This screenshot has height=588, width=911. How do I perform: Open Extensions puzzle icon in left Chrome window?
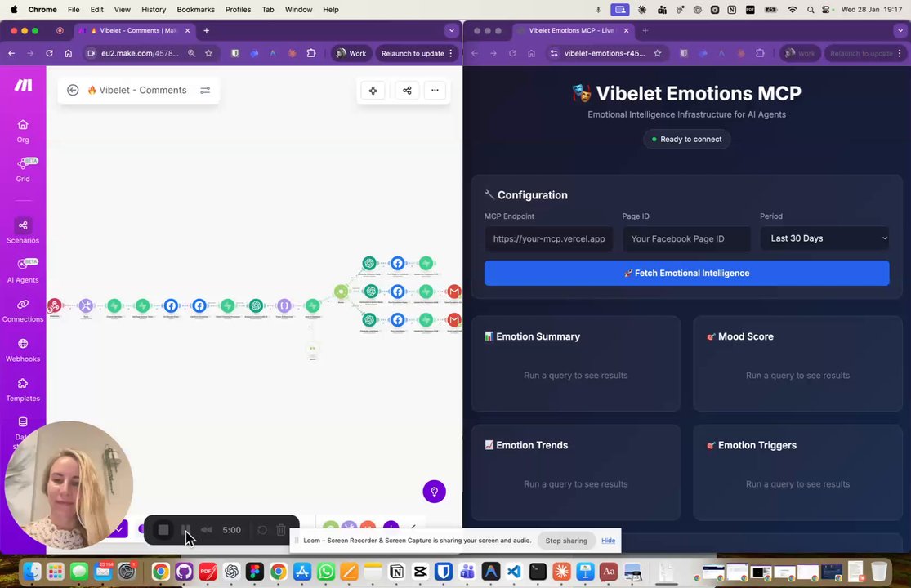[x=311, y=53]
